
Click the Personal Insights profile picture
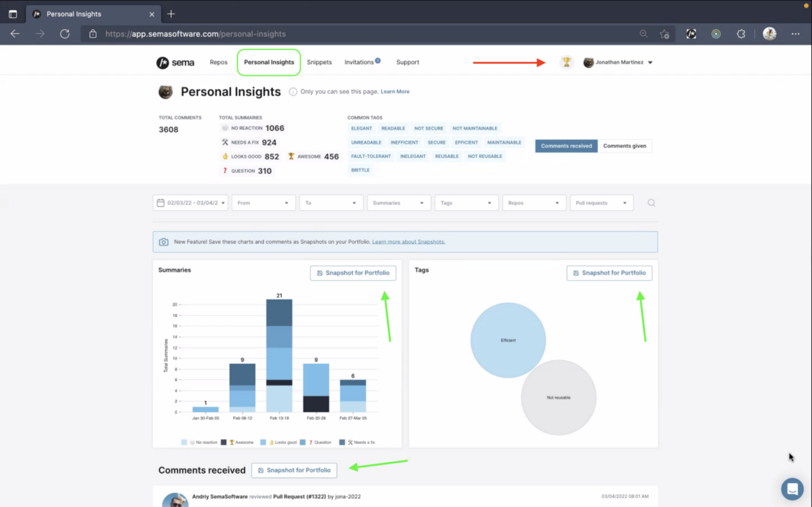tap(166, 92)
